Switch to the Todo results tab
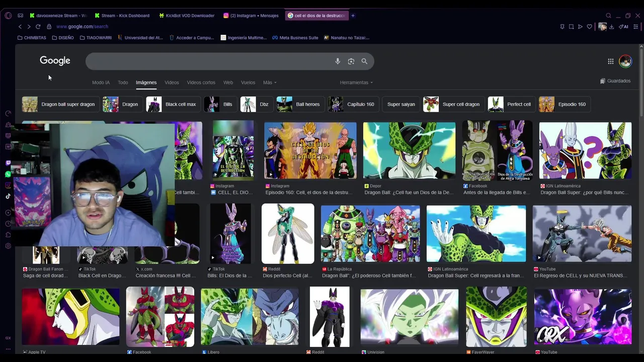This screenshot has height=362, width=644. click(x=123, y=82)
